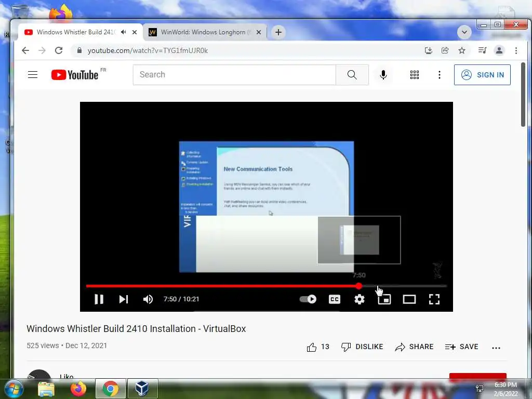Activate miniplayer mode icon
This screenshot has width=532, height=399.
[384, 299]
